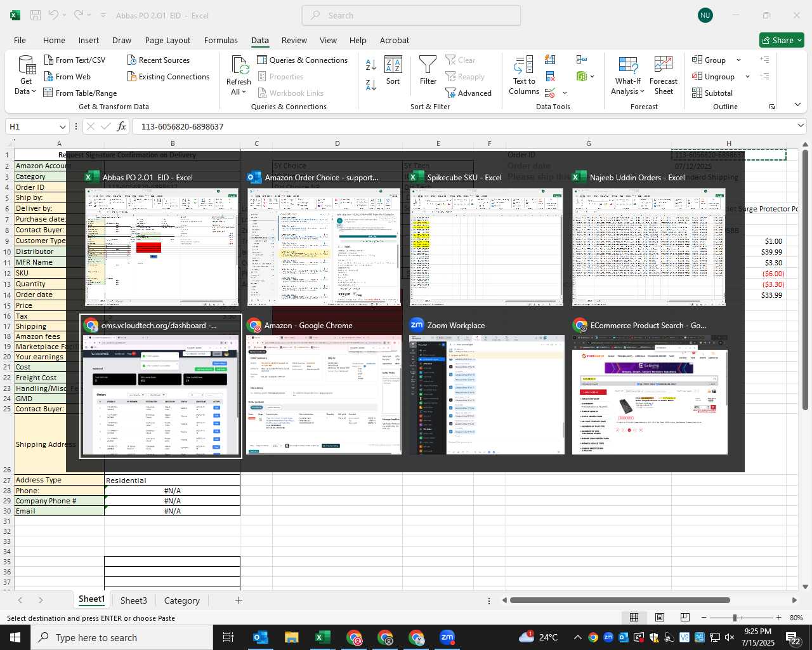Open Customize Quick Access Toolbar dropdown
The image size is (812, 650).
[103, 15]
